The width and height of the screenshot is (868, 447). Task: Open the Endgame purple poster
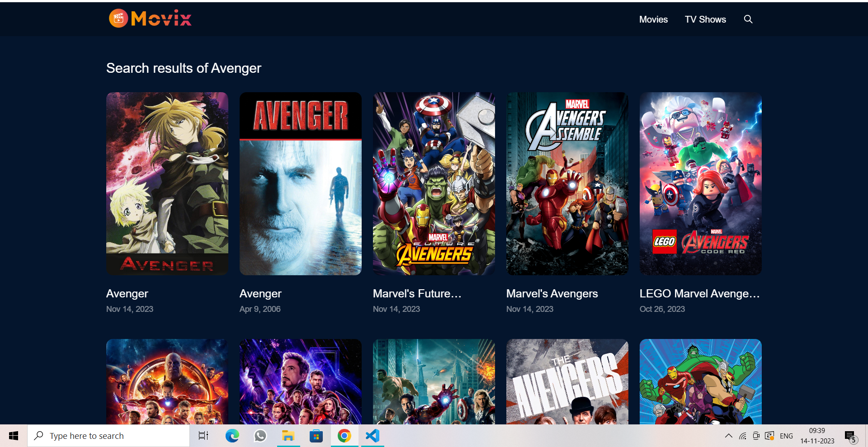click(x=301, y=381)
